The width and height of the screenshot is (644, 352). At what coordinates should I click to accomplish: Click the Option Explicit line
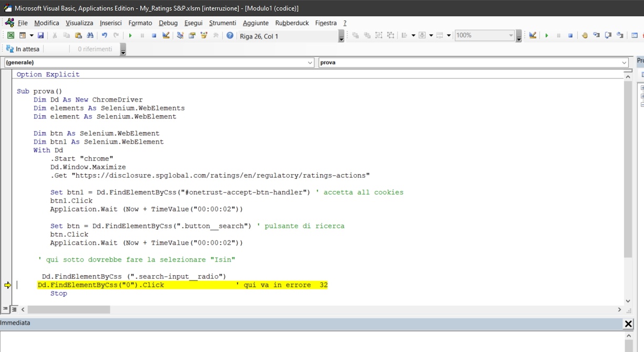tap(48, 74)
